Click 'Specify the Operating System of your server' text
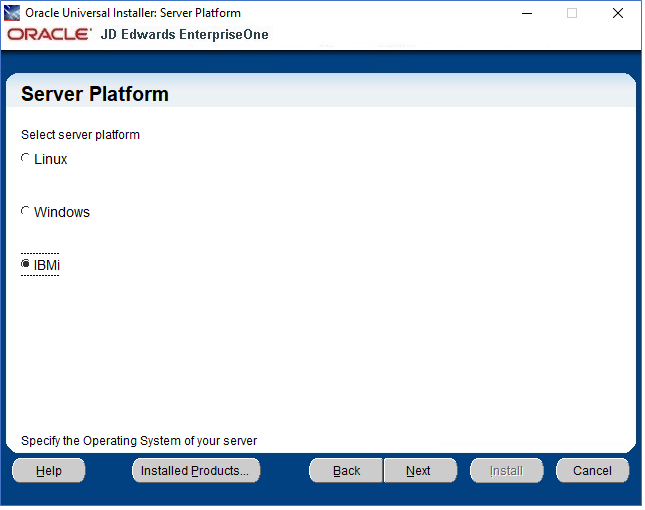645x510 pixels. (139, 441)
